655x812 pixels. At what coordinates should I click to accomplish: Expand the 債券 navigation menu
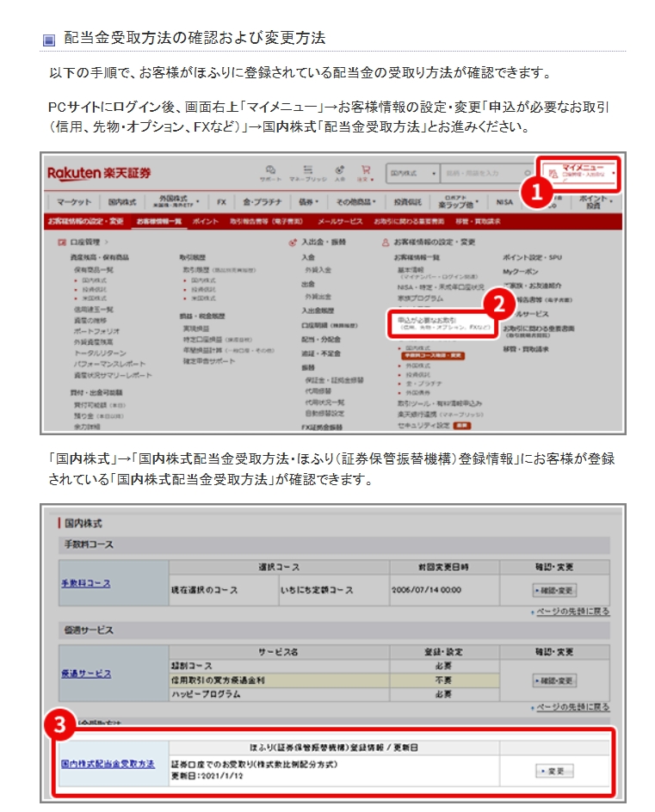308,202
